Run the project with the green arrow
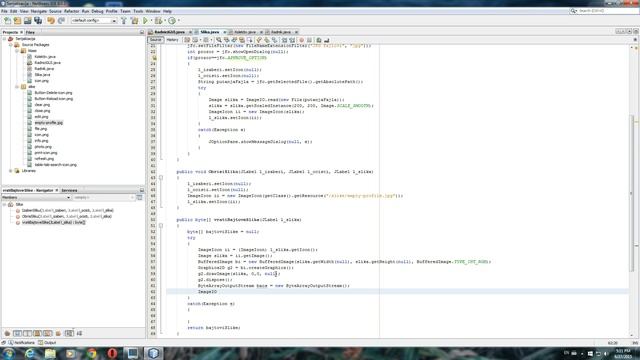The height and width of the screenshot is (360, 640). (x=145, y=20)
